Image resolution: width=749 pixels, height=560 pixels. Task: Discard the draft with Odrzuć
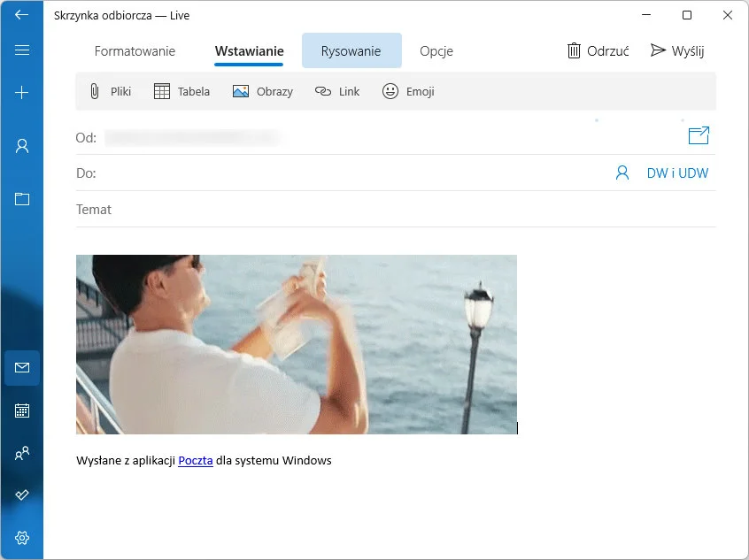coord(598,50)
